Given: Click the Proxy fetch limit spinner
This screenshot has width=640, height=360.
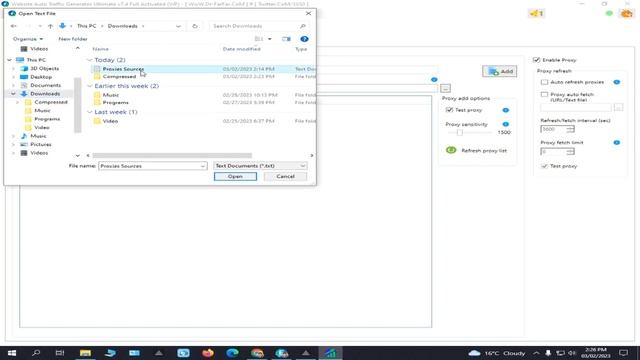Looking at the screenshot, I should coord(557,151).
